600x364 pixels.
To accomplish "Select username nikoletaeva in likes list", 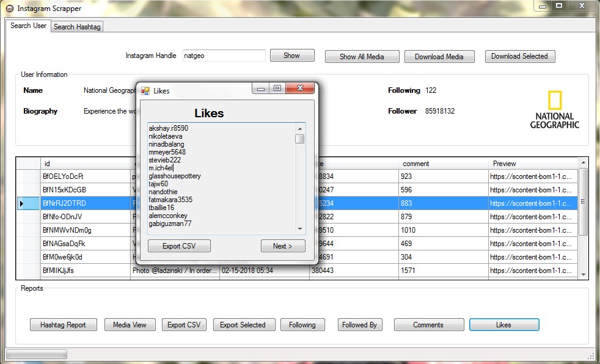I will click(x=166, y=136).
